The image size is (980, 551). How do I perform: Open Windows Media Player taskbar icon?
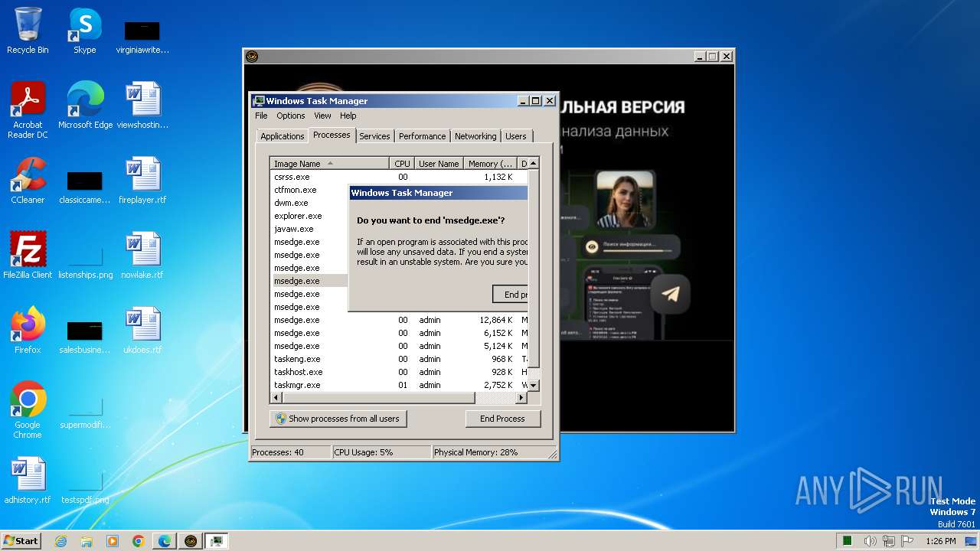pos(113,541)
